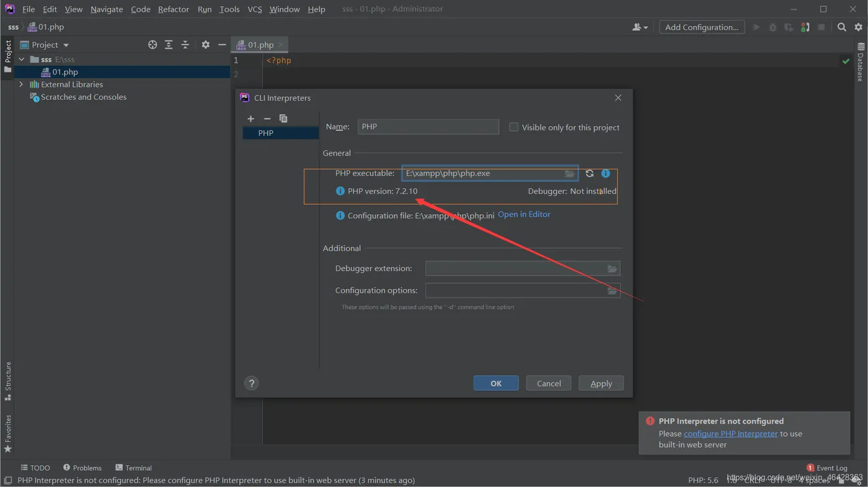Click the Stop square icon
The width and height of the screenshot is (868, 487).
[821, 27]
